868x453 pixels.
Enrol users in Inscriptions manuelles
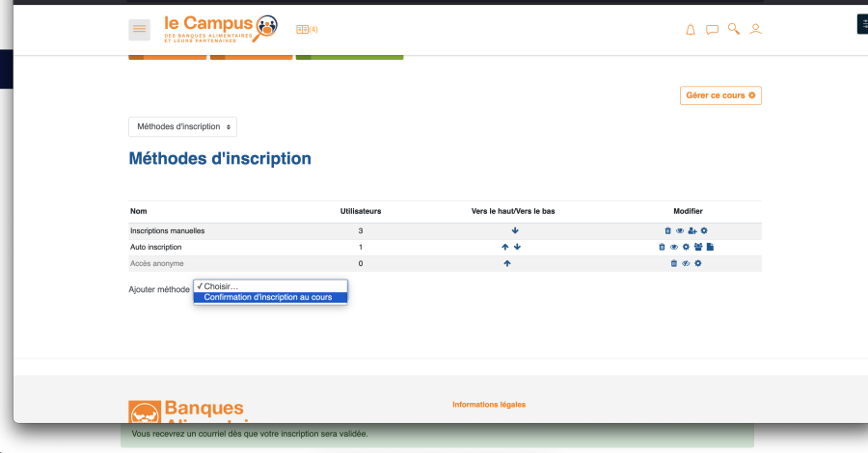pyautogui.click(x=692, y=231)
